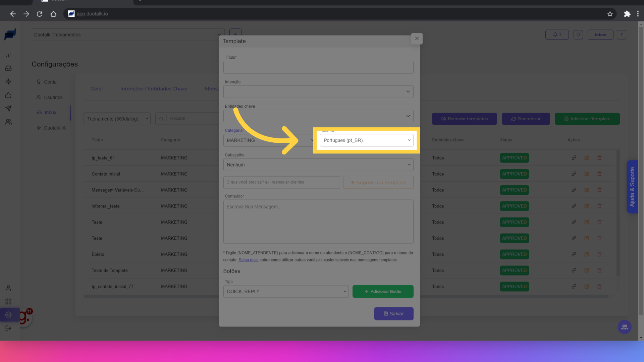Viewport: 644px width, 362px height.
Task: Click Adicionar Botão button
Action: click(x=383, y=292)
